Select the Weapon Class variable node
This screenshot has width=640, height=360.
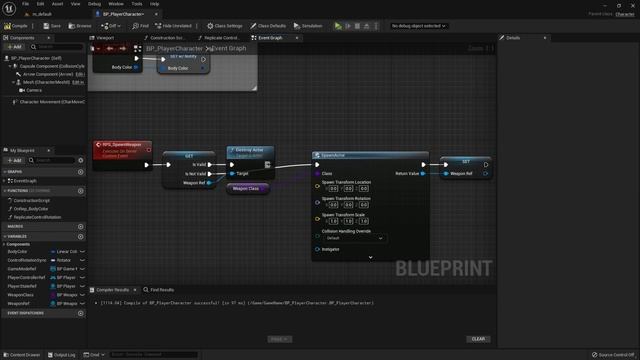click(x=247, y=189)
